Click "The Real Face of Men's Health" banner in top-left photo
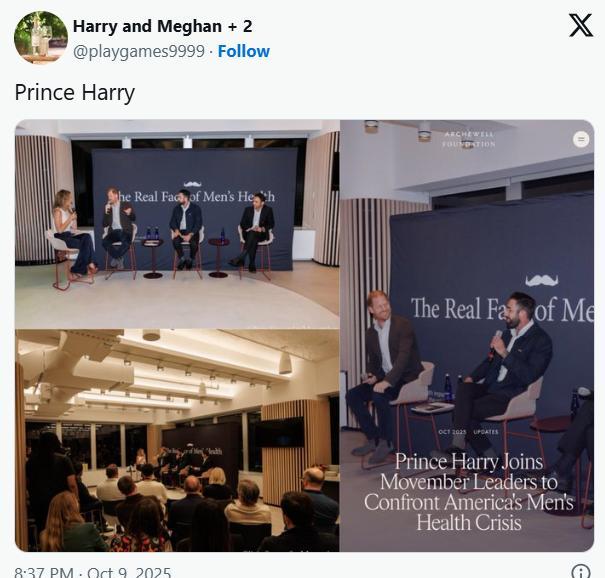The height and width of the screenshot is (578, 605). coord(194,197)
